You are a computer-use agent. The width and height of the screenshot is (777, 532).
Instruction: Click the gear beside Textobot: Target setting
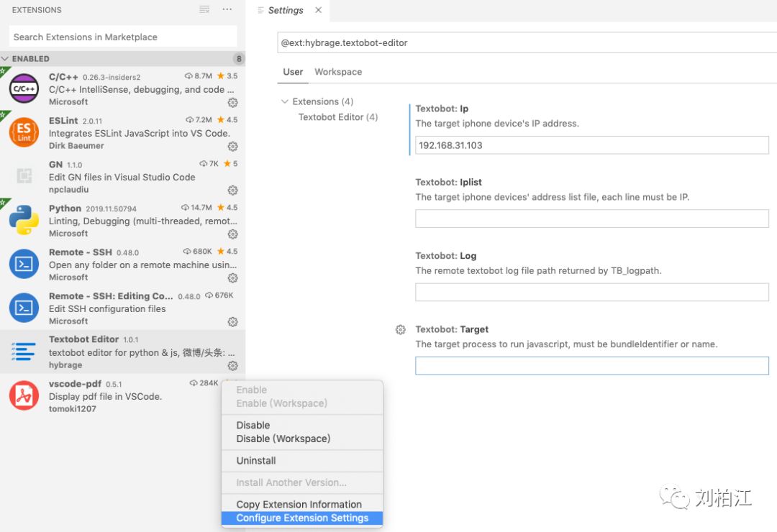pos(401,329)
